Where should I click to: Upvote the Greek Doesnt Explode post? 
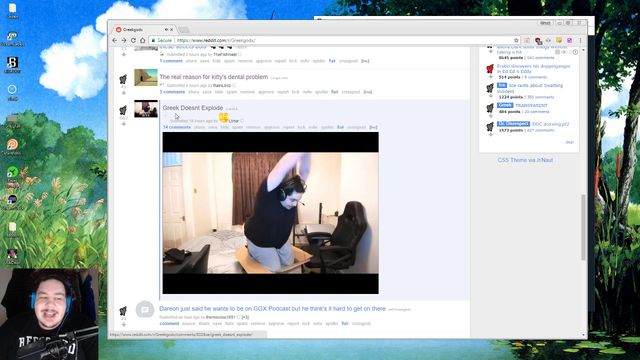tap(123, 110)
